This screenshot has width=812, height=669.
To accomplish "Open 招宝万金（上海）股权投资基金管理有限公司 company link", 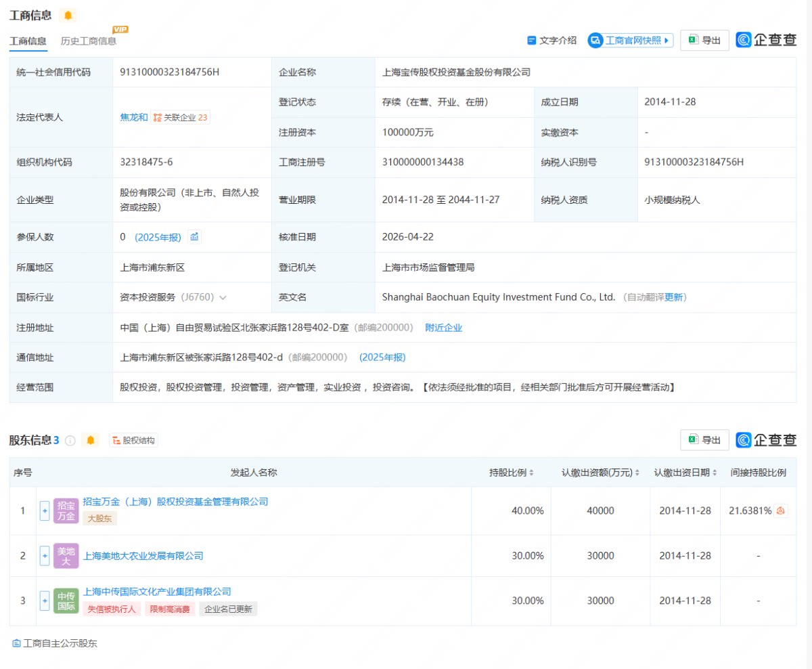I will click(175, 502).
